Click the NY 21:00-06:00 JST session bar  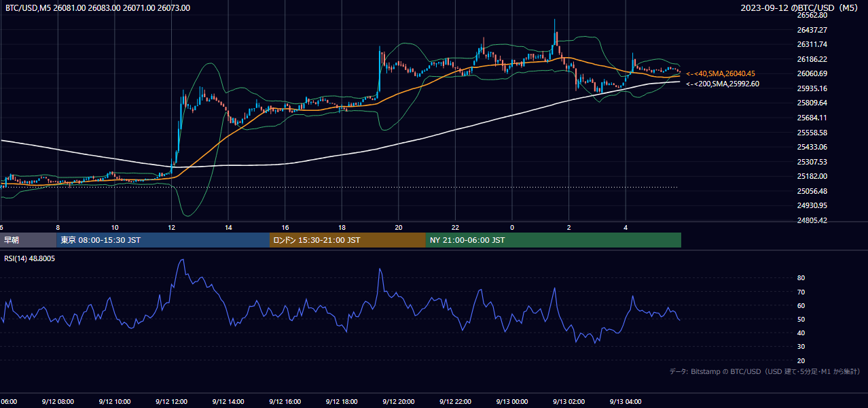(554, 240)
